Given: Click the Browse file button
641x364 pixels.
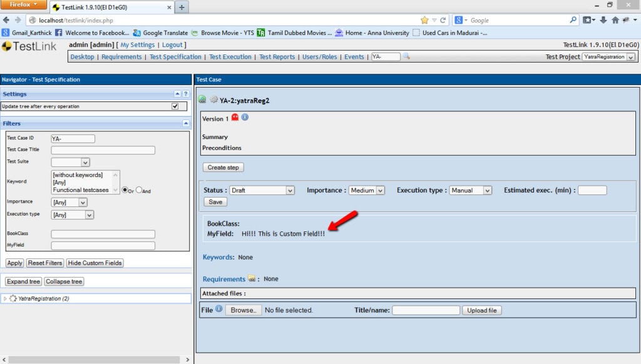Looking at the screenshot, I should [x=244, y=310].
